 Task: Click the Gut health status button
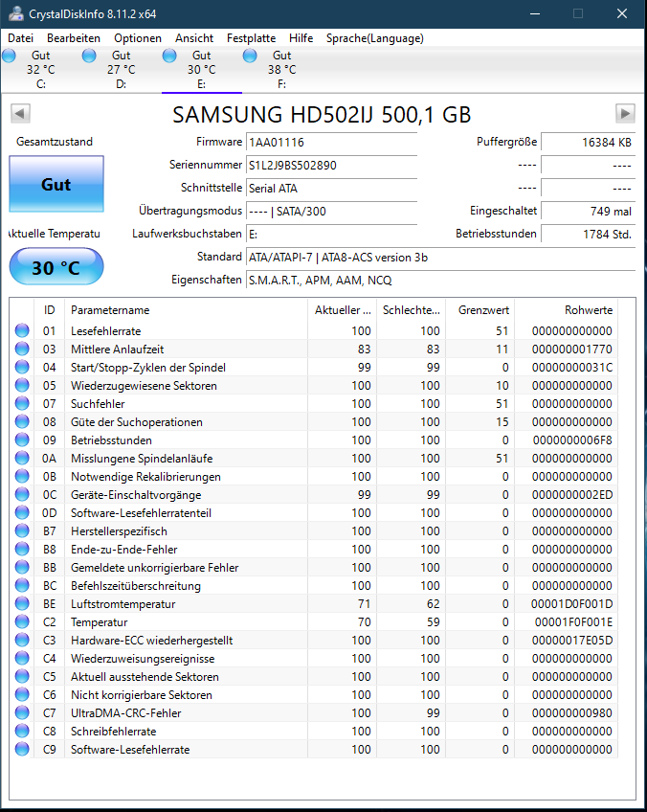point(56,185)
